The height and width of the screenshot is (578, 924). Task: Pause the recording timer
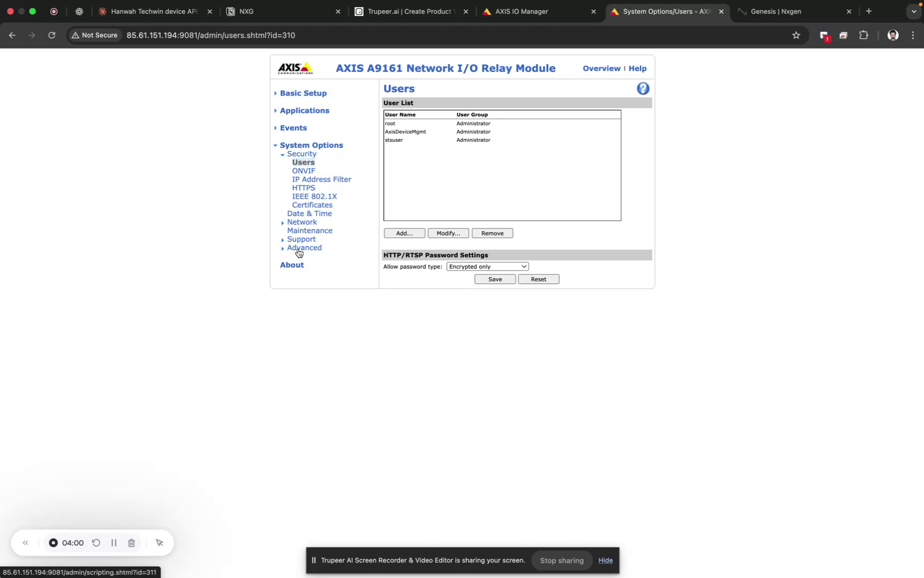(x=113, y=542)
